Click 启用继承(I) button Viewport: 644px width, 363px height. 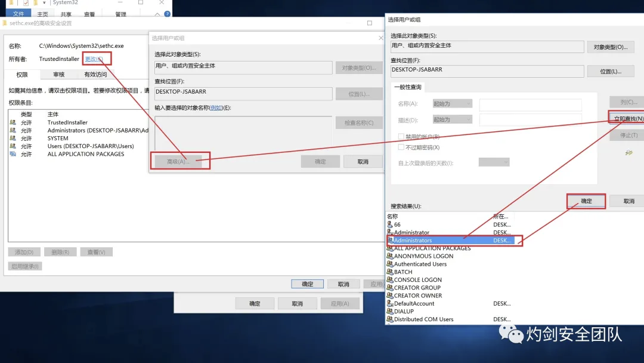[25, 266]
